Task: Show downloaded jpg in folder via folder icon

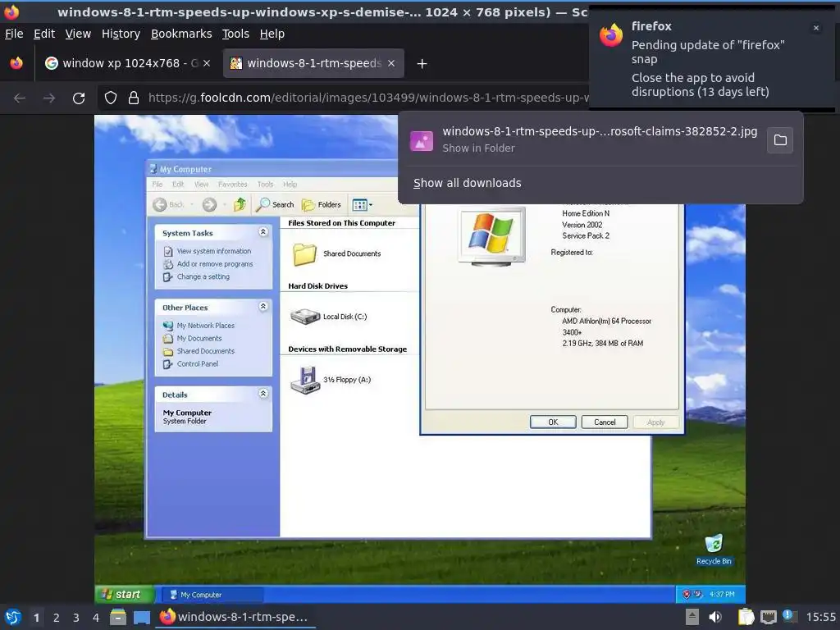Action: tap(781, 140)
